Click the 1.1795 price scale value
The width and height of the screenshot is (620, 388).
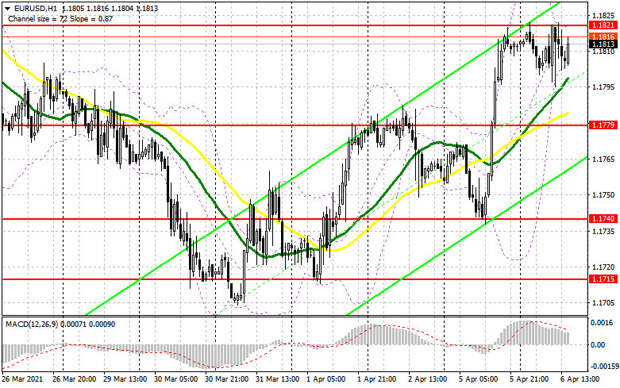603,87
